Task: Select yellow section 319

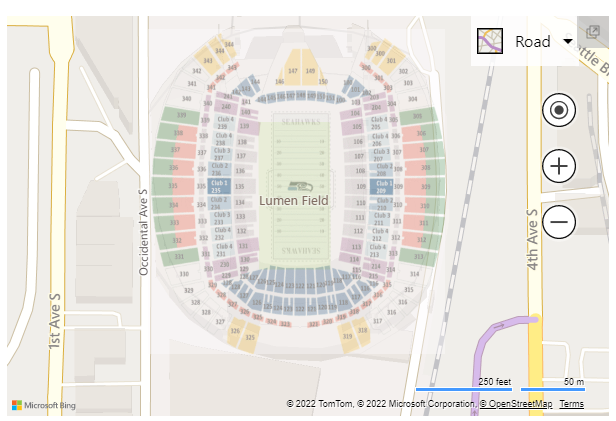Action: coord(348,337)
